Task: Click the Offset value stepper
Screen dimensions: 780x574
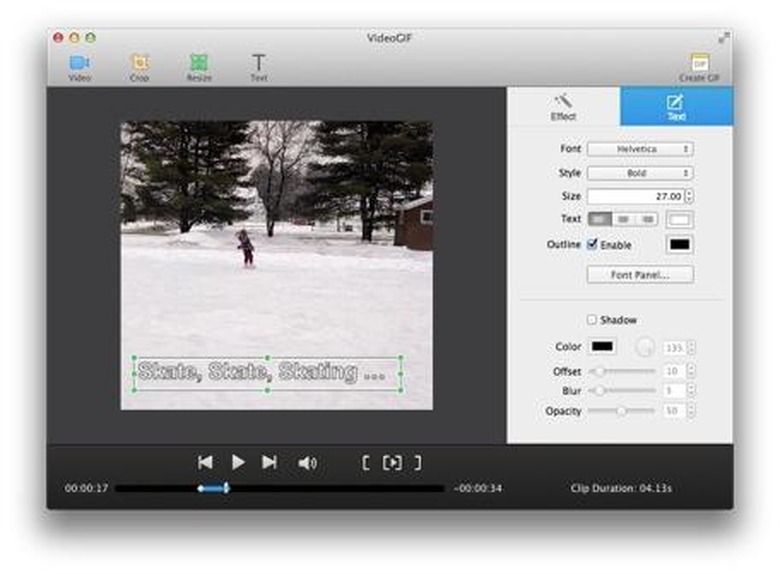Action: (x=691, y=371)
